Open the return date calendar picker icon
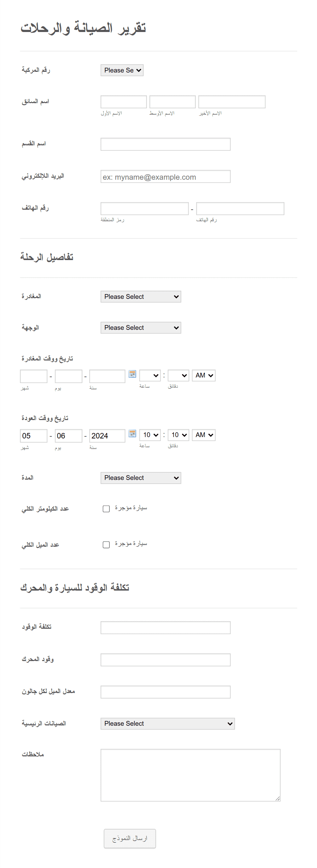The height and width of the screenshot is (868, 317). tap(132, 433)
